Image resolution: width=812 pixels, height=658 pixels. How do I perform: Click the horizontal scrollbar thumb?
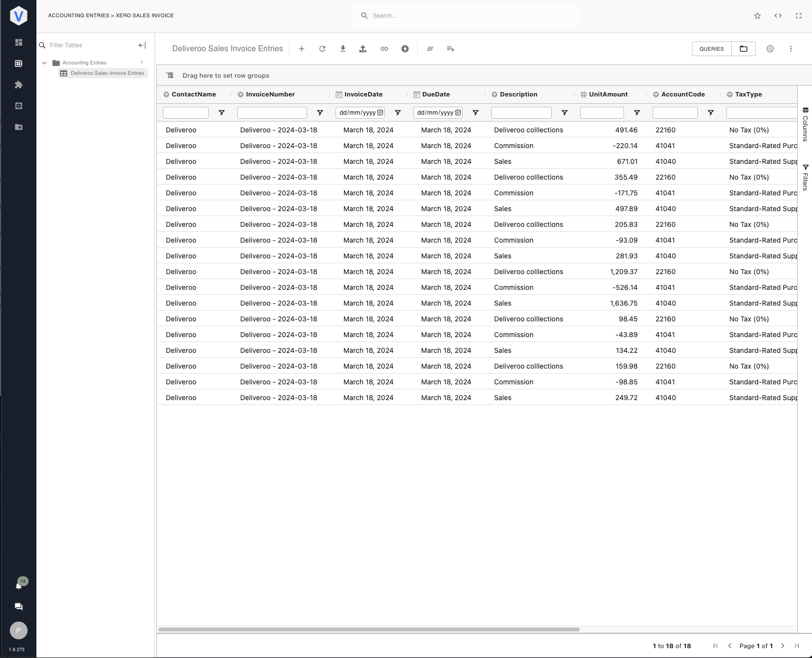[x=369, y=629]
